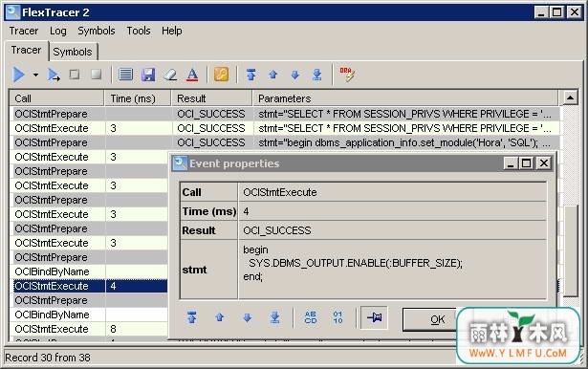Switch to the Symbols tab
Image resolution: width=588 pixels, height=369 pixels.
click(73, 52)
